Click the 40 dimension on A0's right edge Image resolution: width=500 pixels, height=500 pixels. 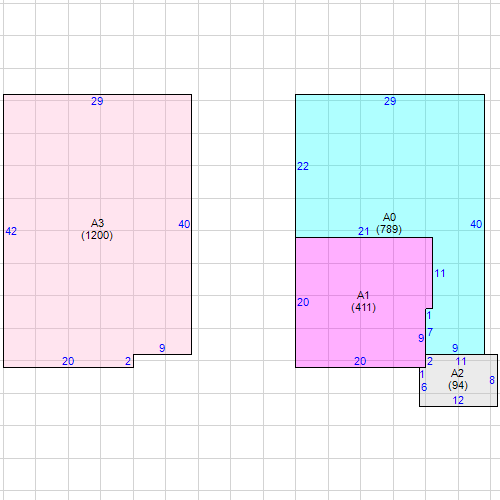coord(476,224)
